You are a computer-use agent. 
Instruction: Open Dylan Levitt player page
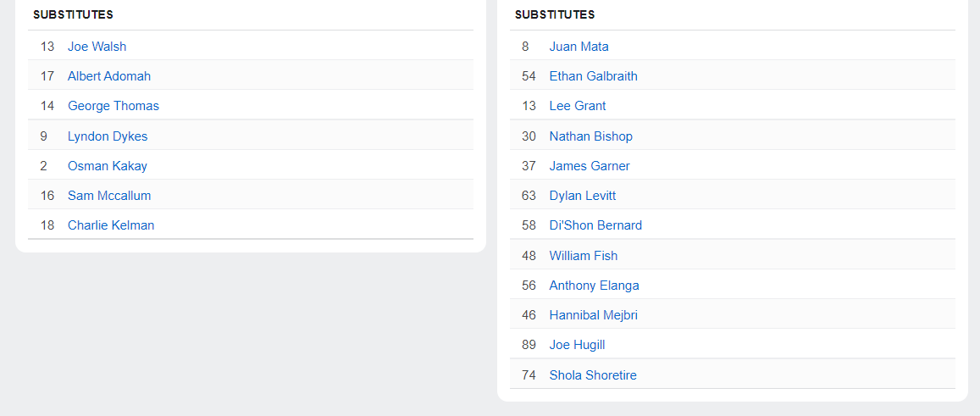(582, 196)
